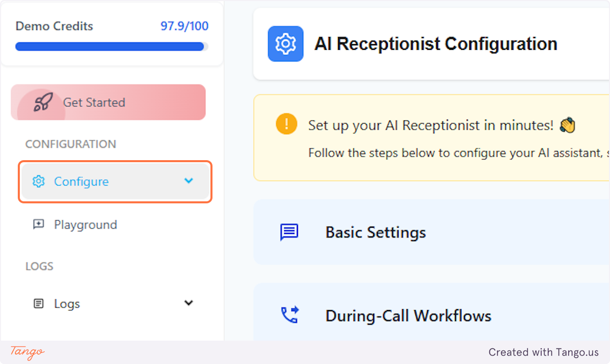
Task: Click the gear icon beside Configure
Action: [x=39, y=181]
